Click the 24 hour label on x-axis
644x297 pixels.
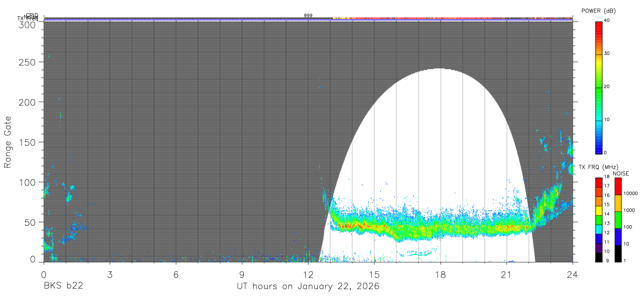point(572,274)
